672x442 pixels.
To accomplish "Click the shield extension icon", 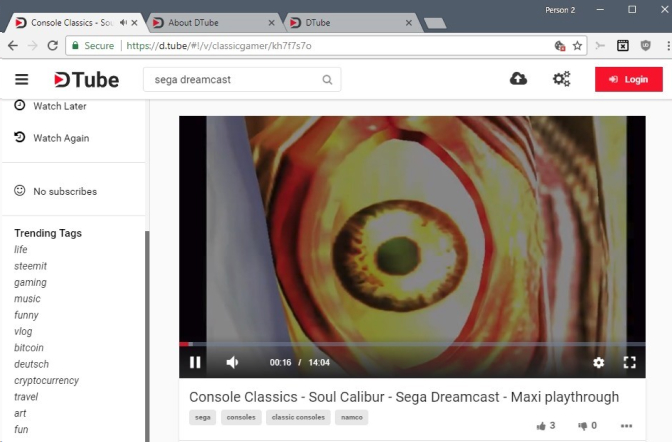I will (x=645, y=45).
